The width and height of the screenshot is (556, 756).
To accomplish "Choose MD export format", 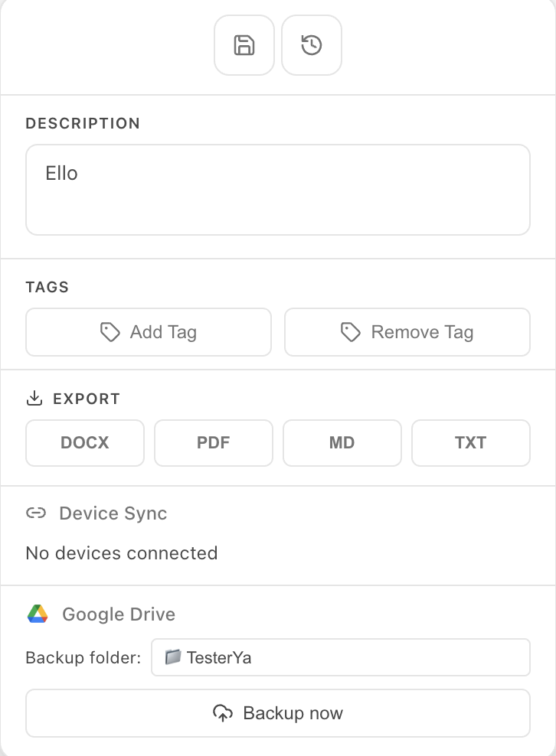I will click(342, 443).
